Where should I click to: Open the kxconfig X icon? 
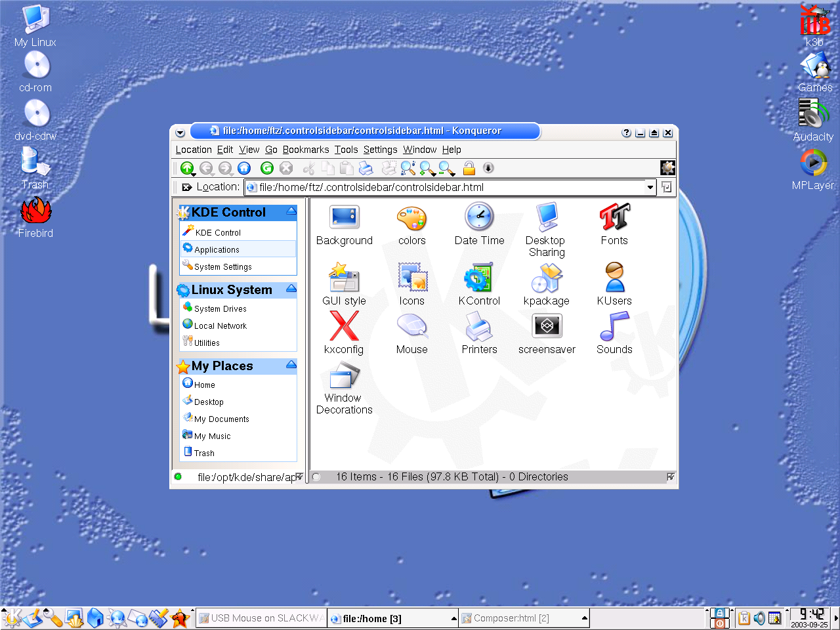[344, 333]
